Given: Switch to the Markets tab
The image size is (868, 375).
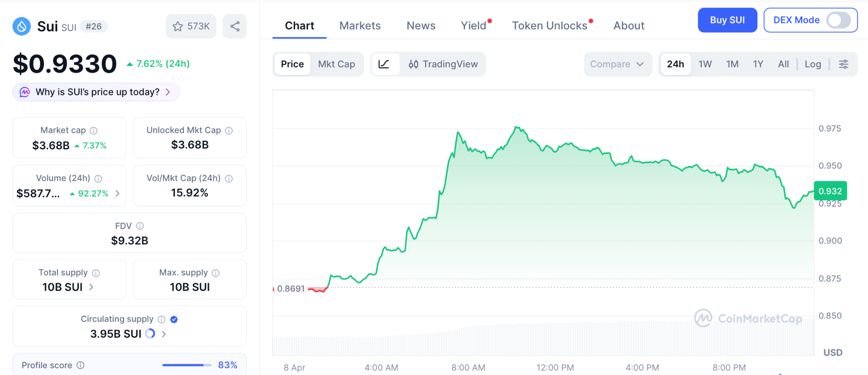Looking at the screenshot, I should (x=360, y=26).
